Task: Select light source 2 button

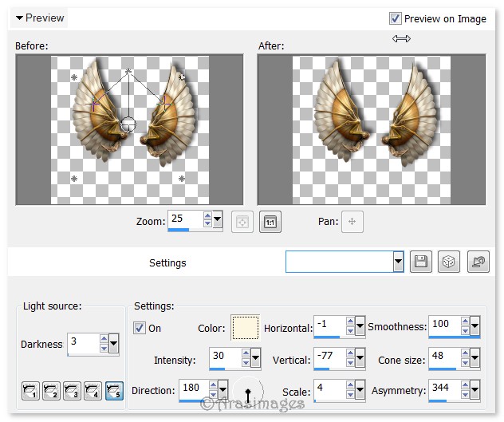Action: point(52,391)
